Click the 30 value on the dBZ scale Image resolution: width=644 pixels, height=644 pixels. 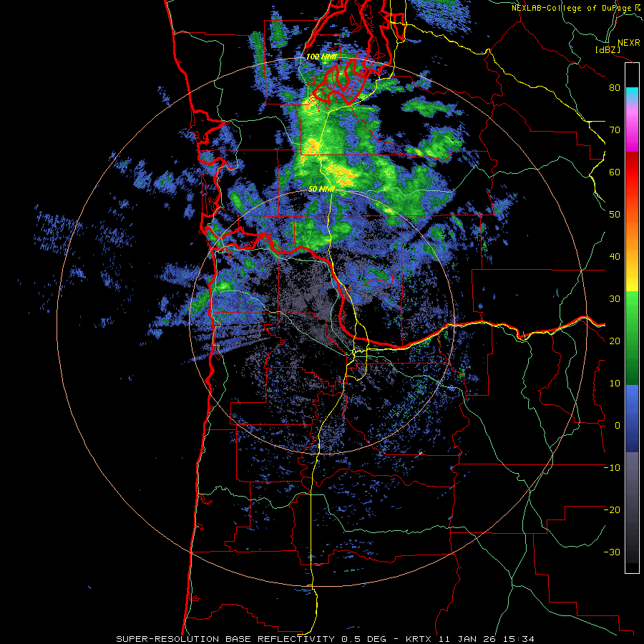pos(615,299)
